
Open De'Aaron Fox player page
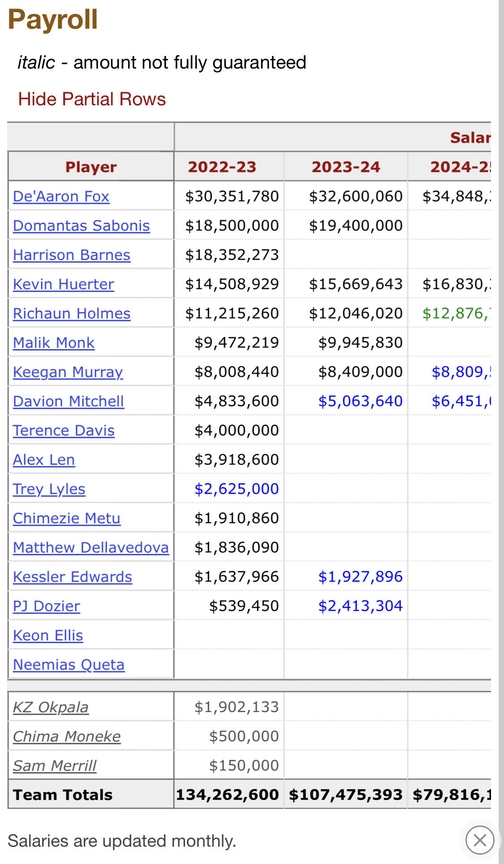coord(61,196)
